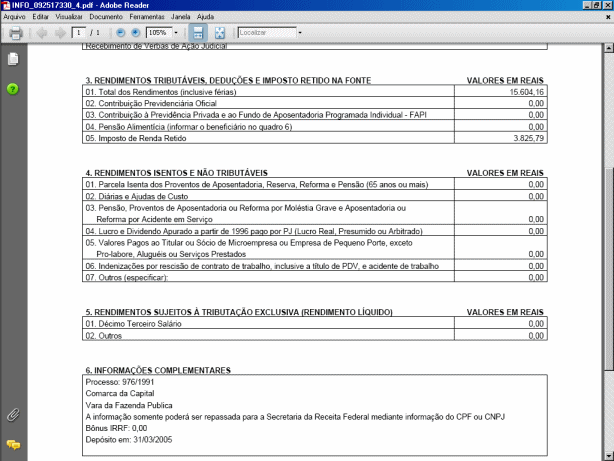Open the Ajuda menu
Image resolution: width=614 pixels, height=461 pixels.
pyautogui.click(x=206, y=17)
